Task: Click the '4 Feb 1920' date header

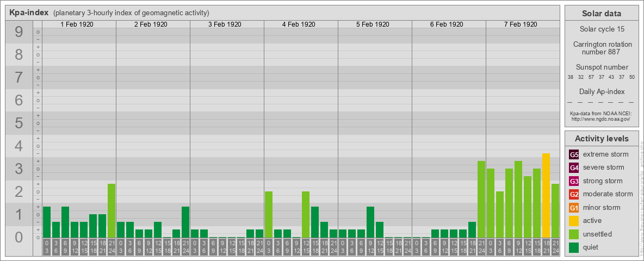Action: pos(299,24)
